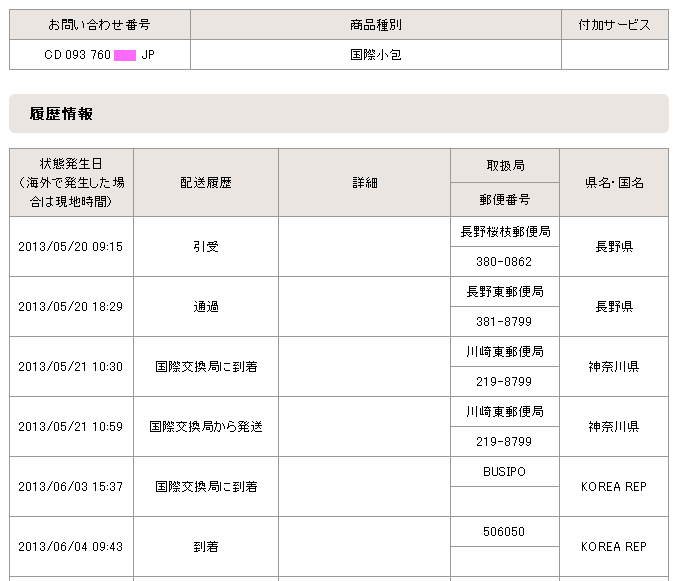Select the date 2013/05/20 18:29
This screenshot has height=581, width=678.
click(70, 306)
